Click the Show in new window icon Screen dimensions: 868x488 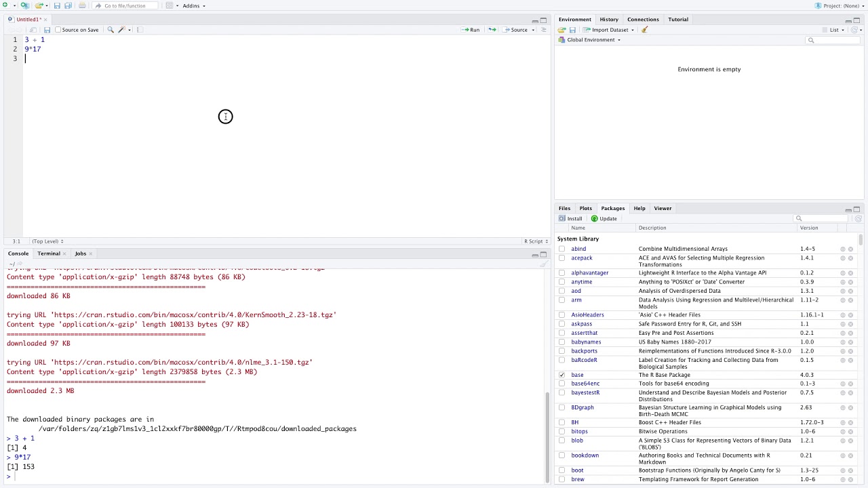click(x=33, y=30)
